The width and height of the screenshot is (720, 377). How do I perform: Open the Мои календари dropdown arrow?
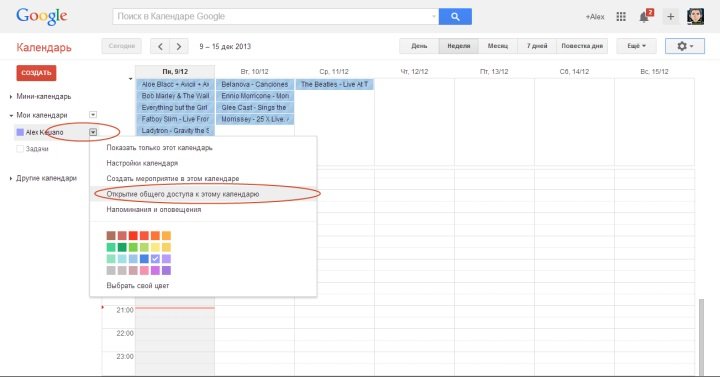tap(93, 115)
